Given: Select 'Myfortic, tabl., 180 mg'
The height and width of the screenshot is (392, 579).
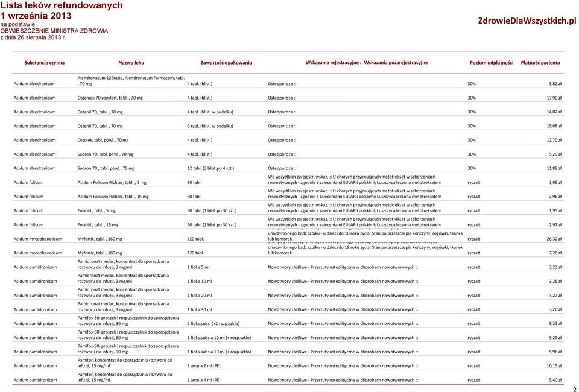Looking at the screenshot, I should 100,253.
